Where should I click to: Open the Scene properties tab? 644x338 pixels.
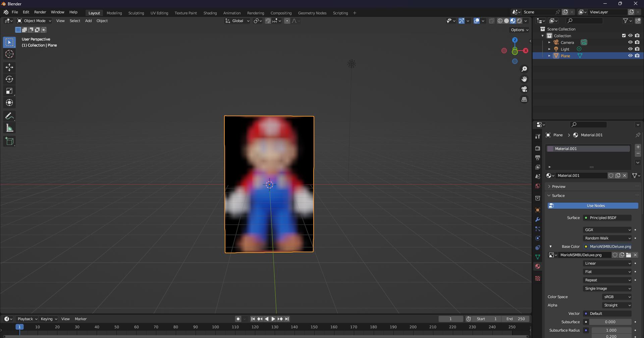pyautogui.click(x=538, y=177)
